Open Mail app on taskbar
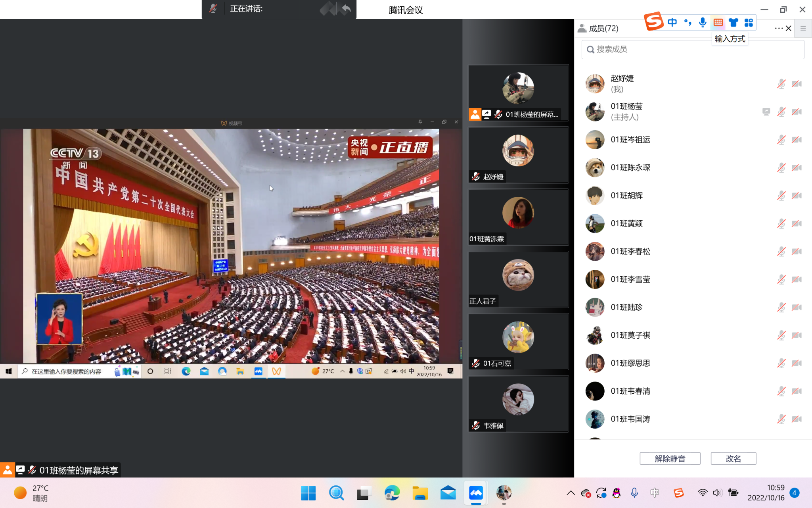The width and height of the screenshot is (812, 508). [448, 493]
